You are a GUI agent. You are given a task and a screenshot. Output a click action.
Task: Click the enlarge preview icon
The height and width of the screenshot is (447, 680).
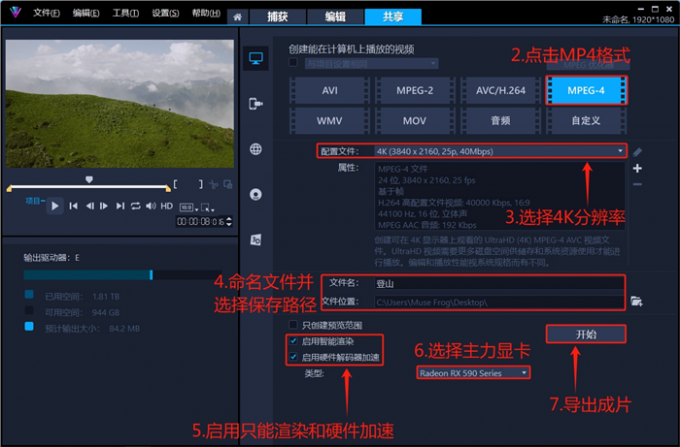228,185
